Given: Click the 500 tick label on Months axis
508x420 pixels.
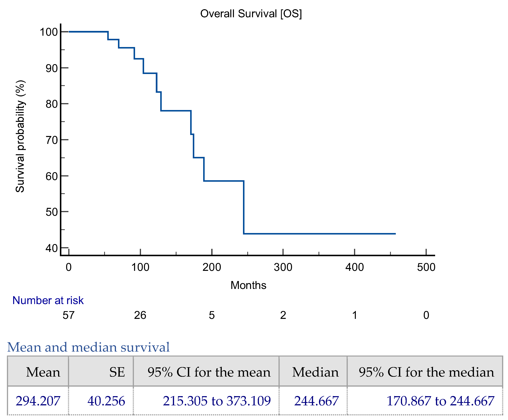Looking at the screenshot, I should click(426, 267).
